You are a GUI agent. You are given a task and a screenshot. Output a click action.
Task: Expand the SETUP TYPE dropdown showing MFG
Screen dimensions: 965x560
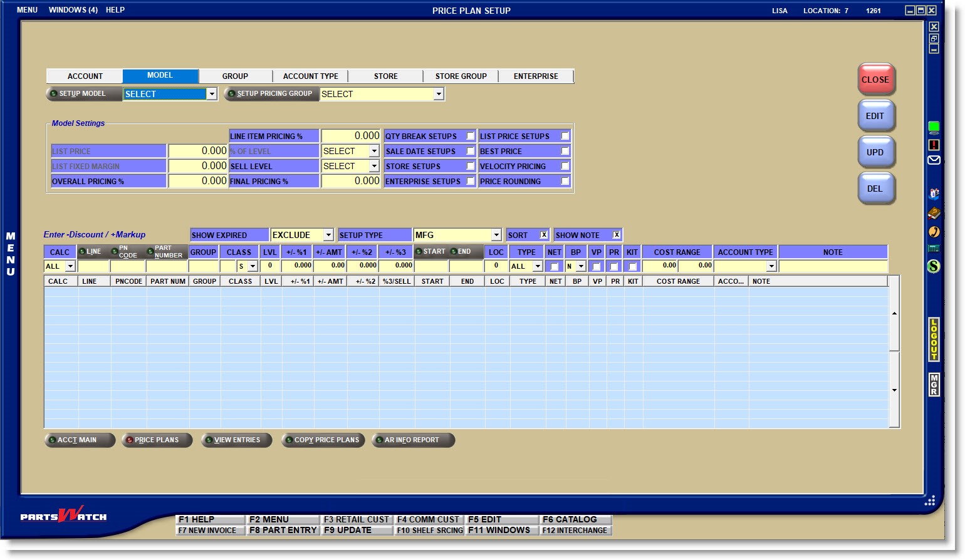(x=496, y=235)
